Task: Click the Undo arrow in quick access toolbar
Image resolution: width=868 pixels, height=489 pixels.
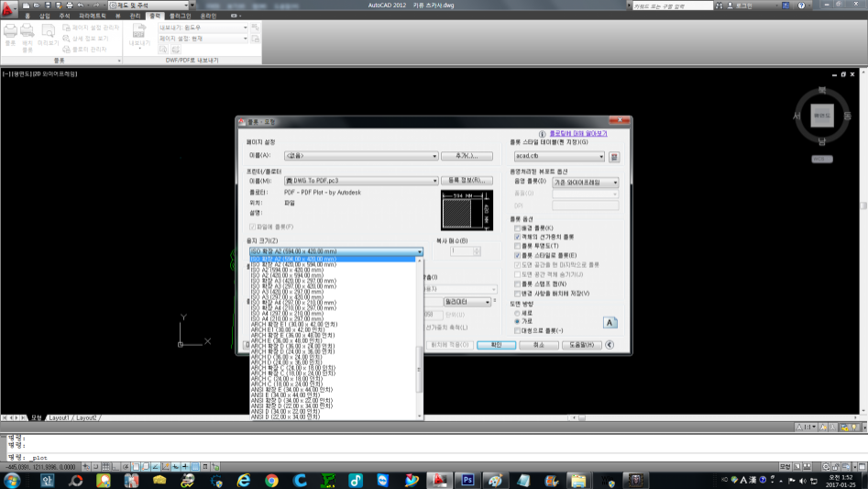Action: (81, 5)
